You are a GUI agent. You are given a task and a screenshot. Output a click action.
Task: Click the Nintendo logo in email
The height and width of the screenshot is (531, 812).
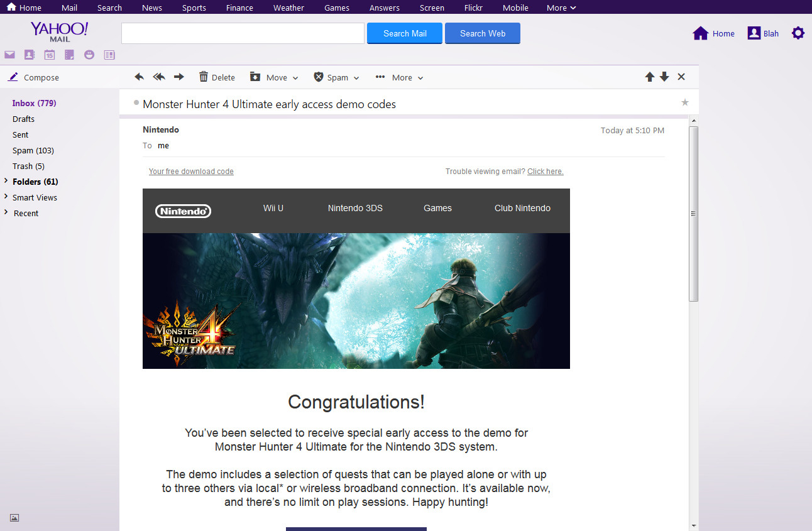[183, 211]
